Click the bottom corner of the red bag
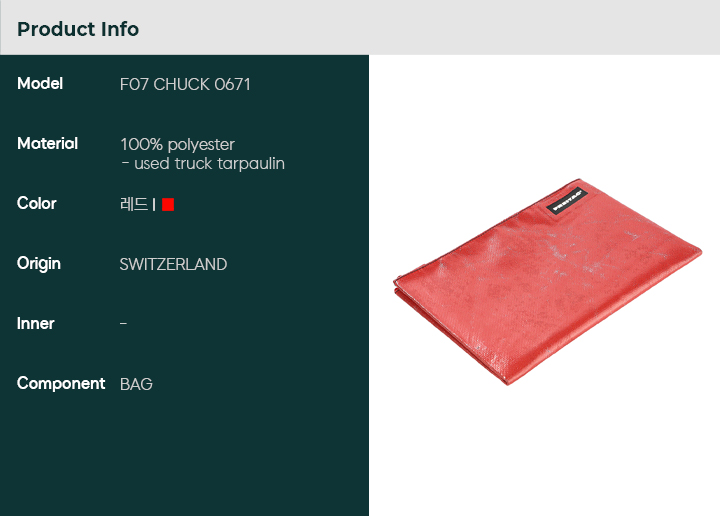The height and width of the screenshot is (516, 720). point(507,380)
